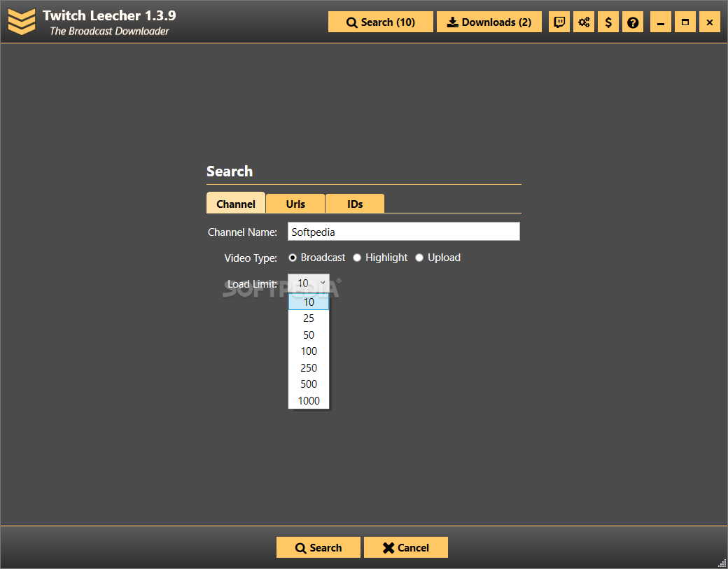The height and width of the screenshot is (569, 728).
Task: Choose 500 in Load Limit list
Action: 309,384
